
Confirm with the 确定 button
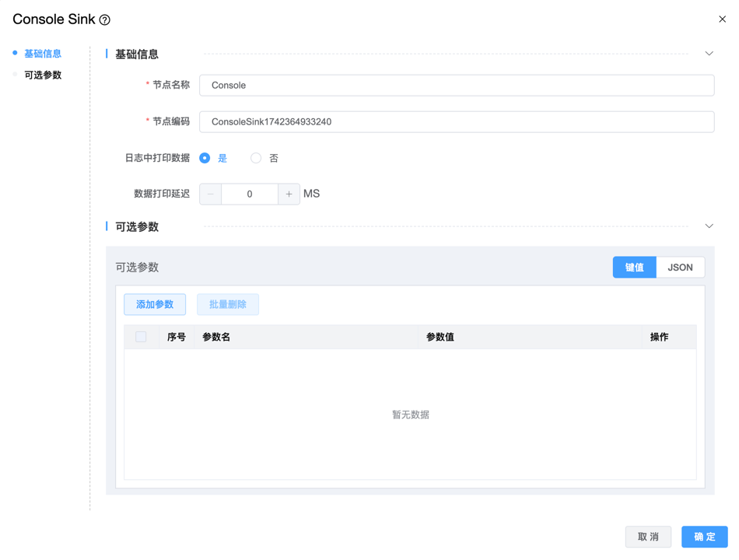[704, 537]
